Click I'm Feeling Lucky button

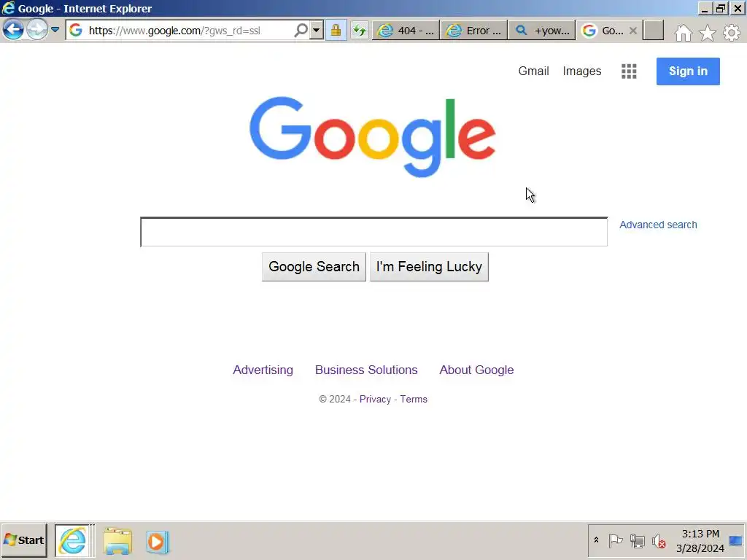tap(429, 267)
